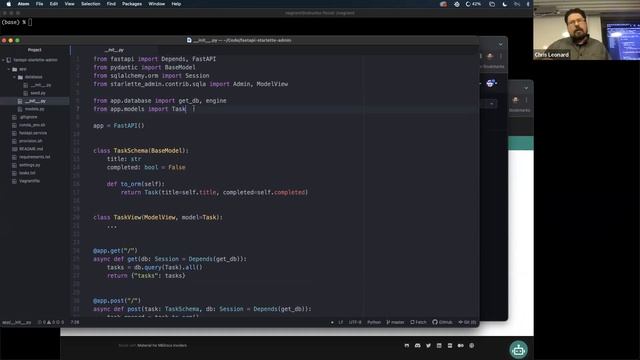Check battery status showing 42%

(473, 4)
